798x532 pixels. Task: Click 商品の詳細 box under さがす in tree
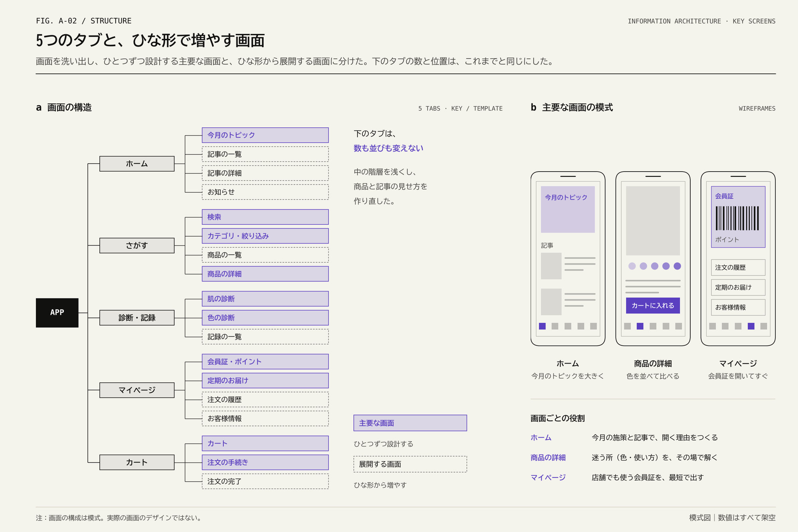(x=265, y=274)
